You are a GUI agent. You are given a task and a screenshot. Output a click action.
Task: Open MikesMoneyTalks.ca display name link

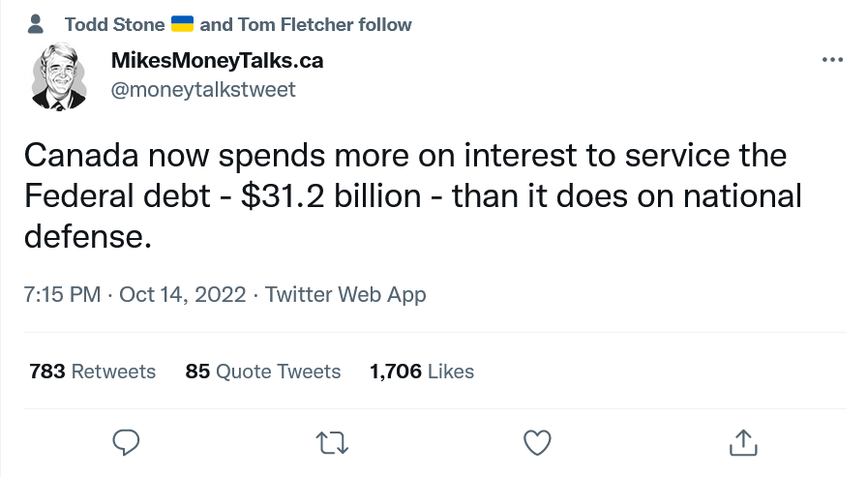point(217,60)
